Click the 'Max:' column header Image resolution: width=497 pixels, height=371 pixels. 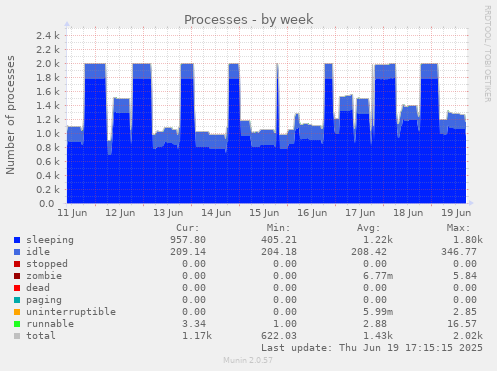click(x=458, y=228)
